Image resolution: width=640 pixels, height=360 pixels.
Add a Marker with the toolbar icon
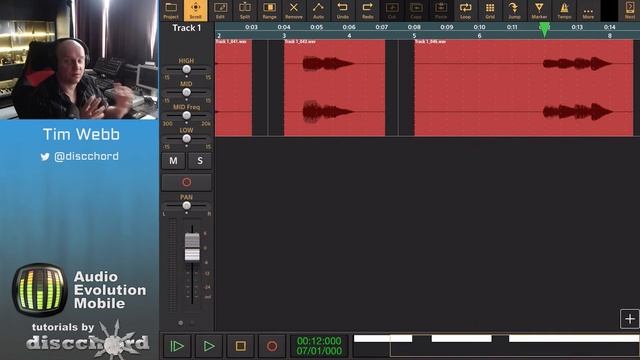click(539, 10)
